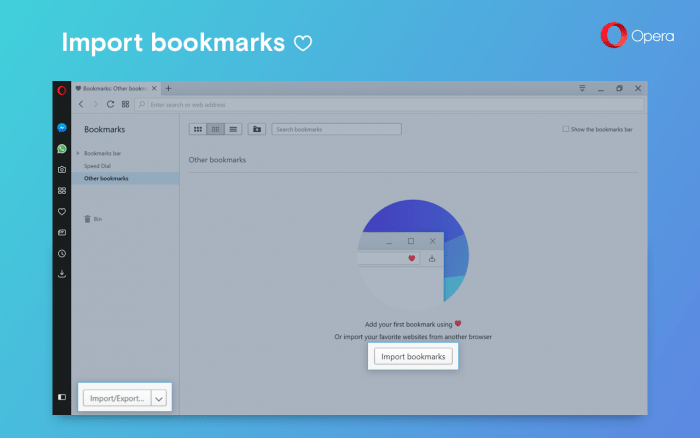
Task: Click the Search bookmarks field
Action: 336,129
